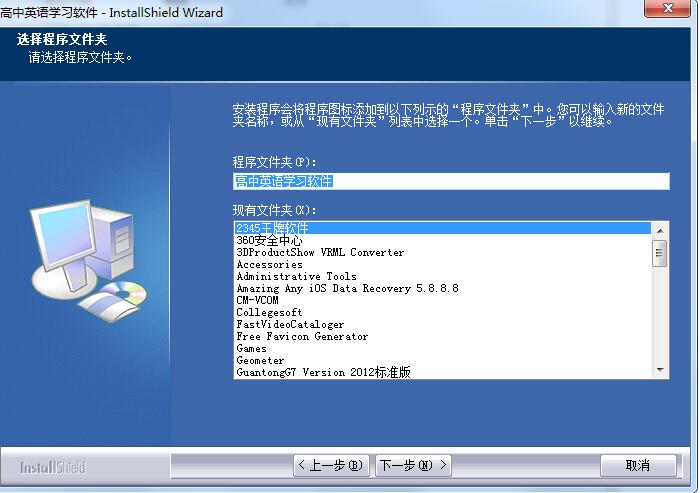Pick GuantongG7 Version 2012标准版 entry

tap(442, 372)
